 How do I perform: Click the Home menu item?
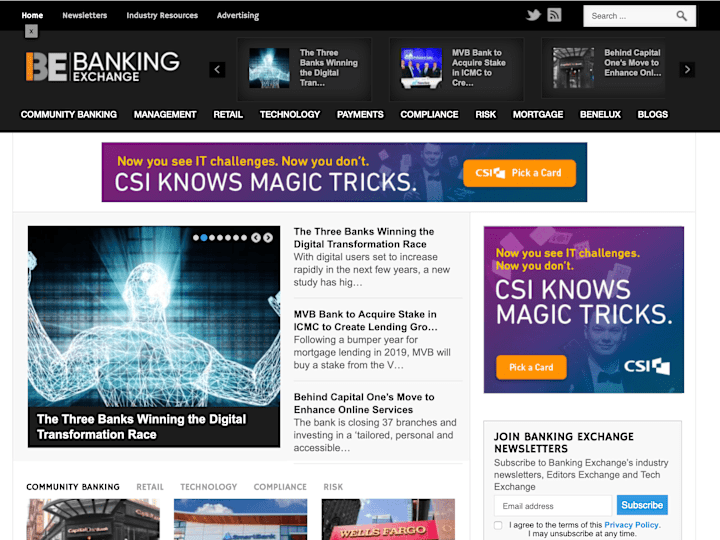point(32,15)
